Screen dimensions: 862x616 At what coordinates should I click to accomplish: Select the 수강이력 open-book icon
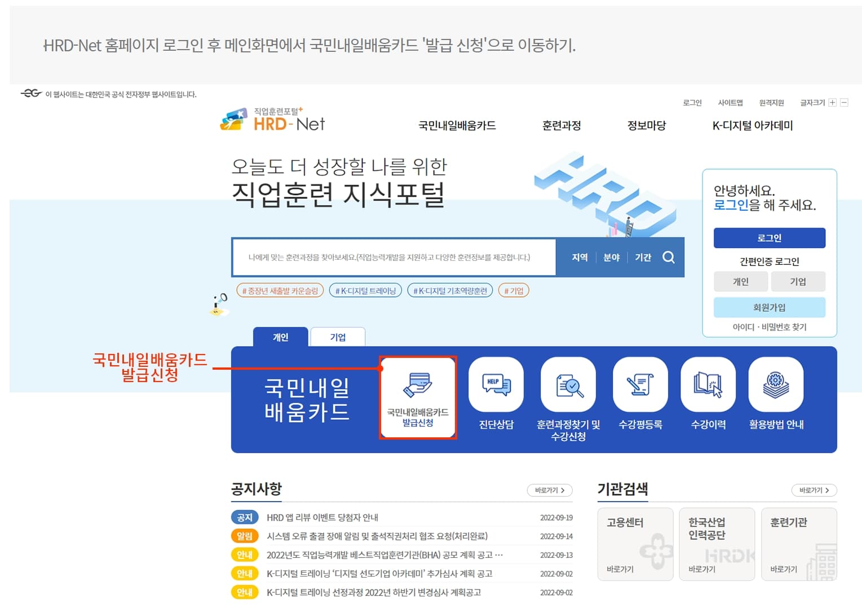coord(708,386)
